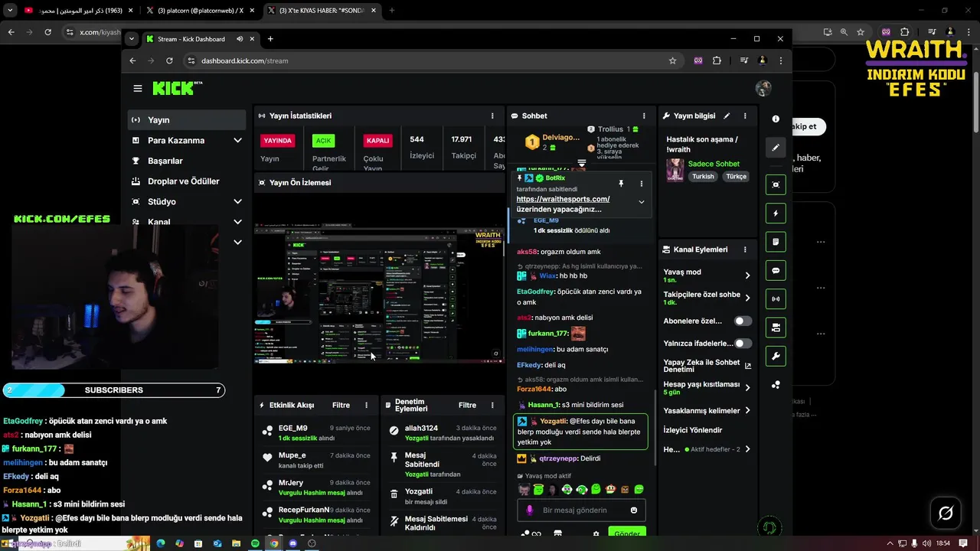The height and width of the screenshot is (551, 980).
Task: Open the profile avatar in Kick header
Action: 763,88
